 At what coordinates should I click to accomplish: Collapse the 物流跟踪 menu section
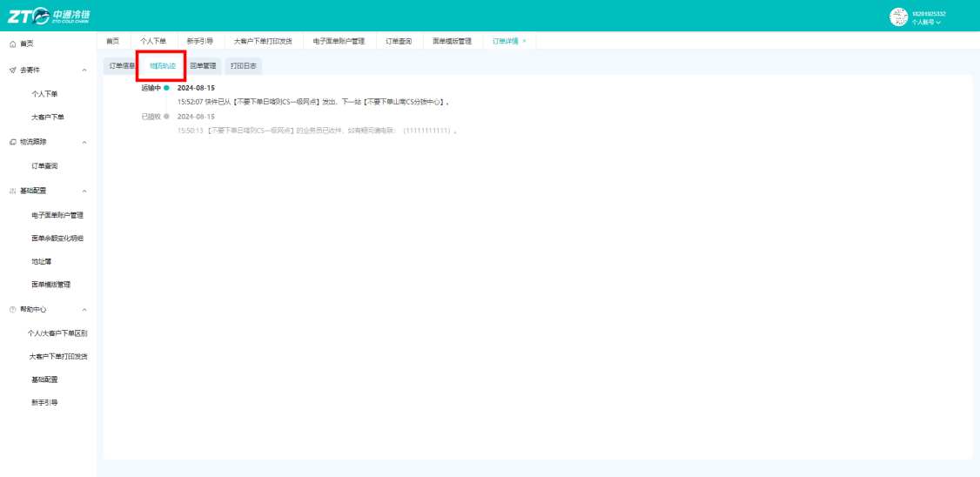point(84,142)
